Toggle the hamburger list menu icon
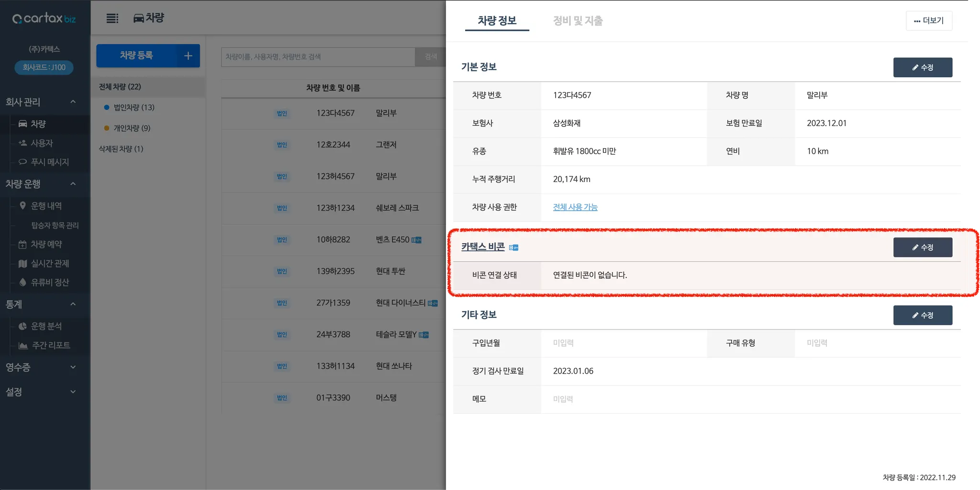 click(112, 18)
